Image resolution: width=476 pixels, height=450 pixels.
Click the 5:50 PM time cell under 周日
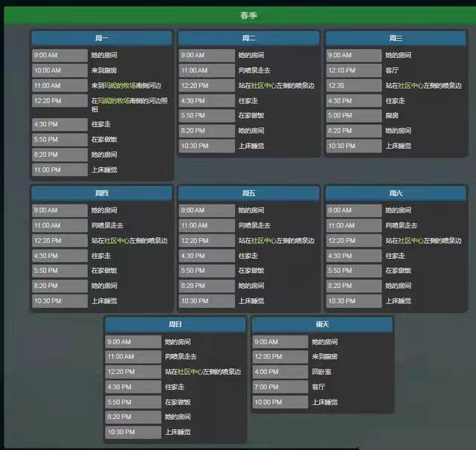click(133, 402)
